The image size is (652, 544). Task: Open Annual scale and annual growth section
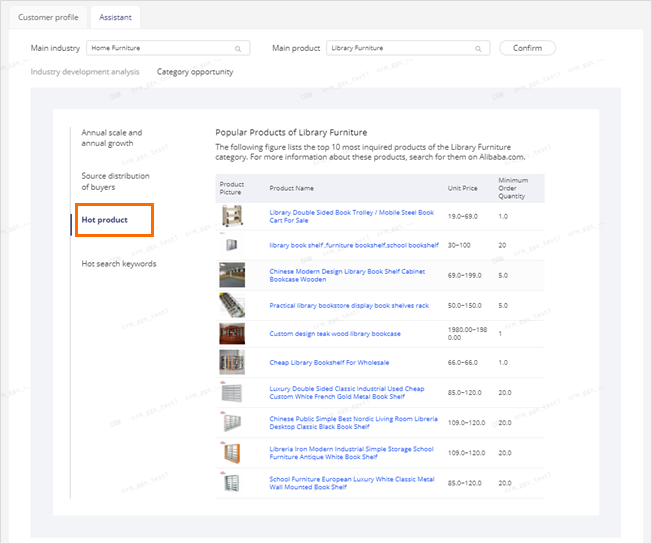tap(111, 138)
